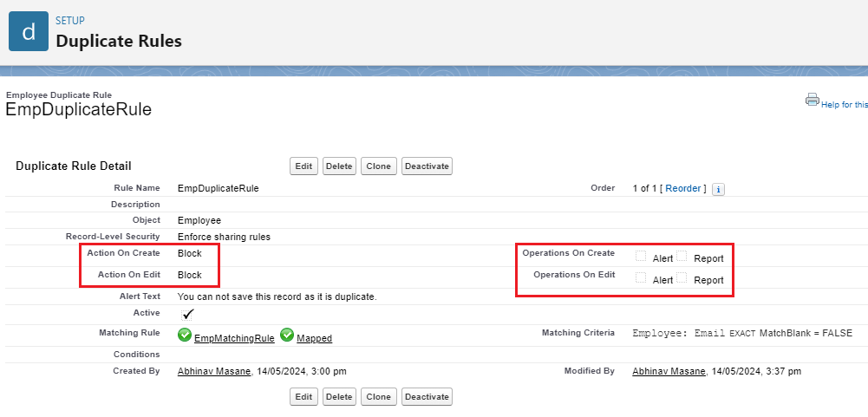
Task: Click the top Delete button
Action: pyautogui.click(x=339, y=166)
